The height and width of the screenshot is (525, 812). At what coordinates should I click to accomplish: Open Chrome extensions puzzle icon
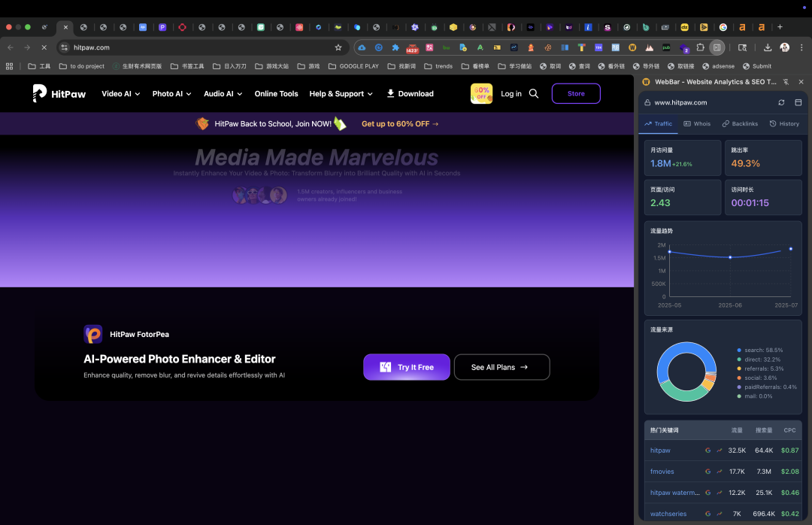[x=700, y=47]
